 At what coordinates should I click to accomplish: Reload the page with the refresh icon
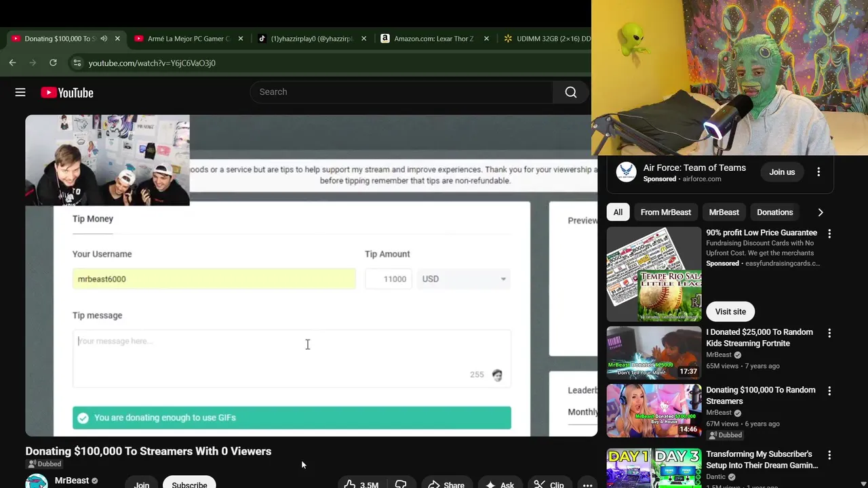(x=53, y=62)
